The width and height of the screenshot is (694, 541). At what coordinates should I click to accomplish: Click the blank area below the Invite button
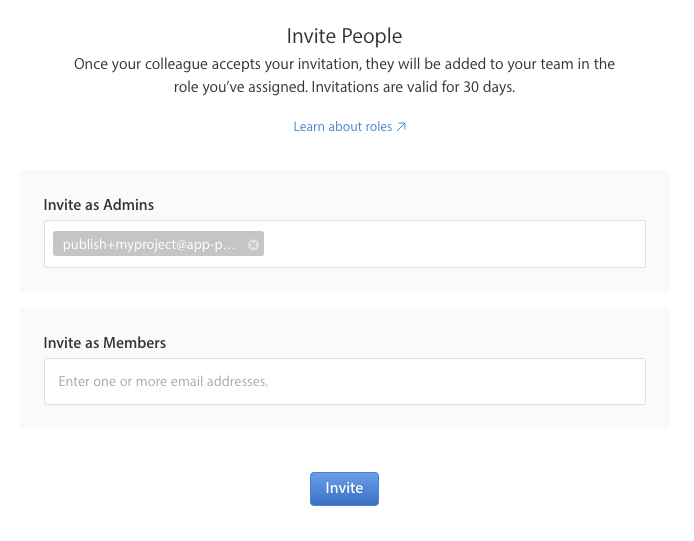pos(344,525)
